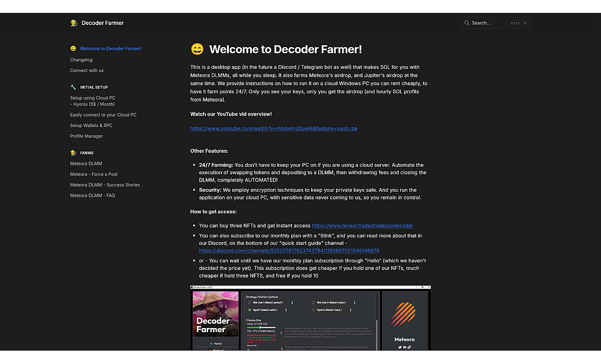Open Meteora - Force a Pool page
The width and height of the screenshot is (601, 364).
click(x=94, y=174)
